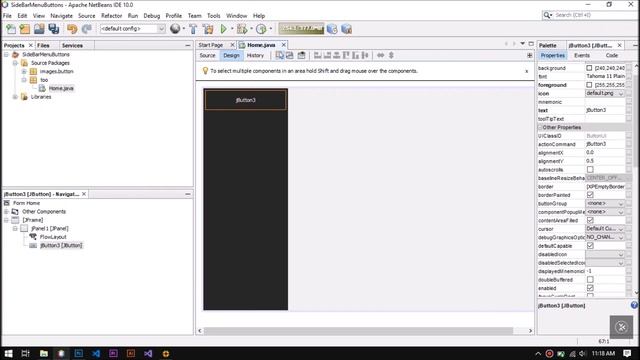Open the Palette tab

(x=548, y=45)
